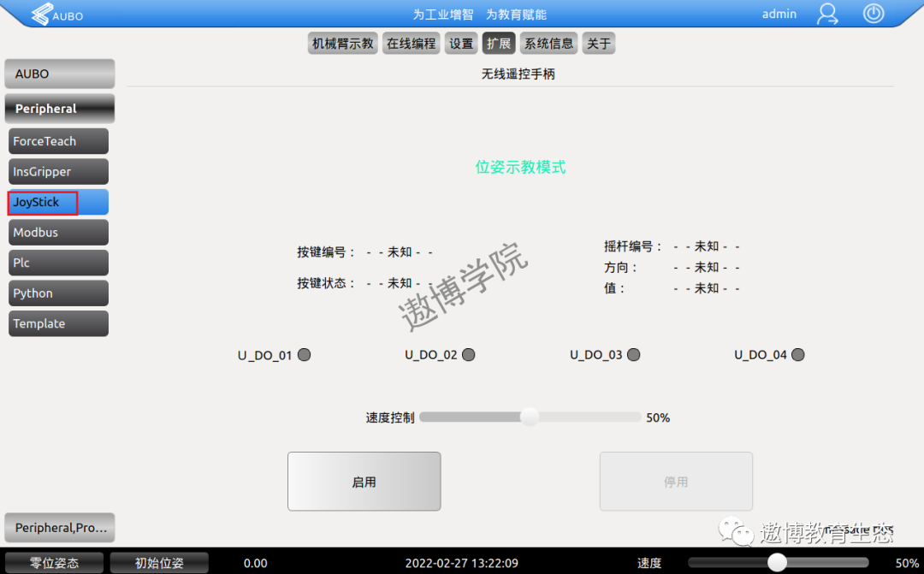This screenshot has width=924, height=574.
Task: Open the 系统信息 tab
Action: pos(548,43)
